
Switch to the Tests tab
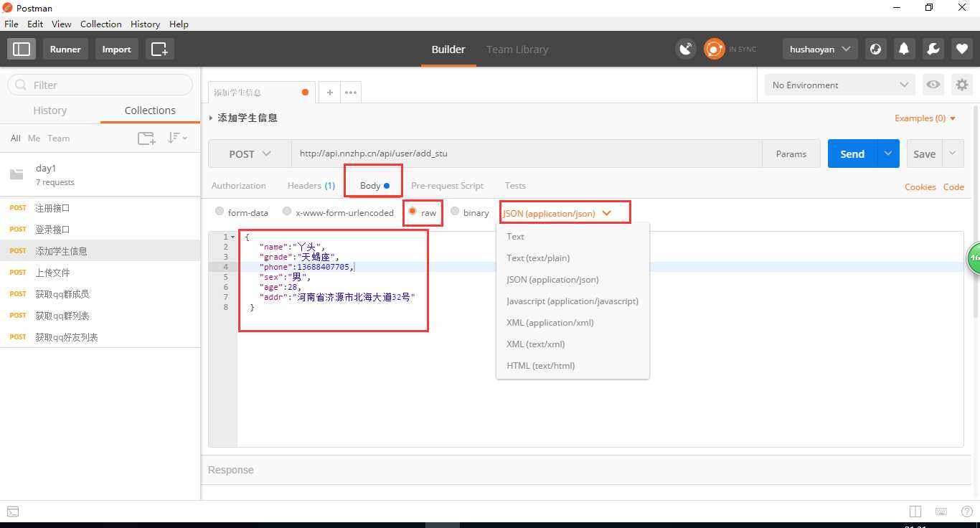(515, 185)
